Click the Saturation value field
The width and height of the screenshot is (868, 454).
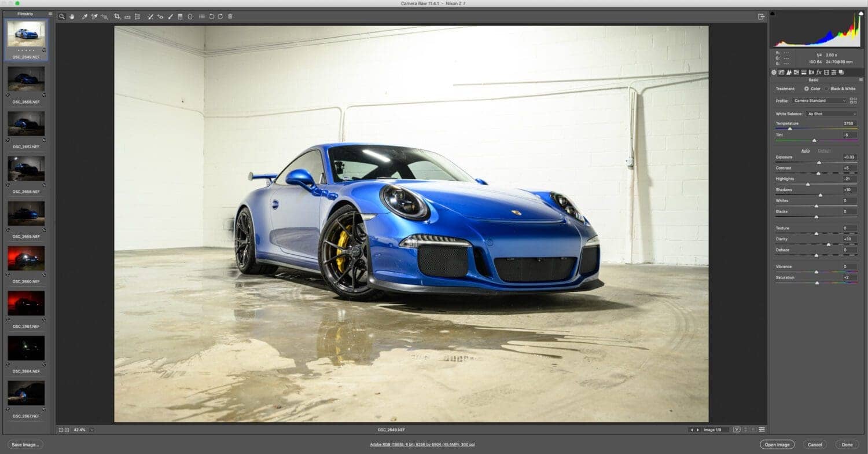click(849, 277)
